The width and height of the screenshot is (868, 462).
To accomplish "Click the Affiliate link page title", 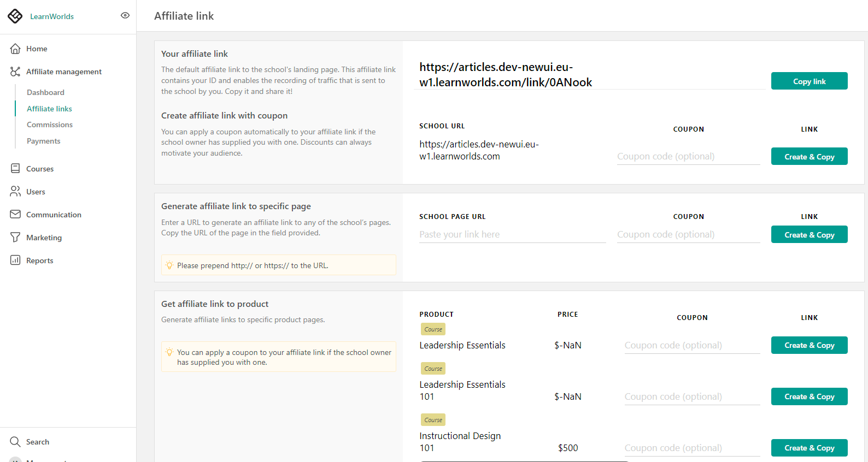I will (x=184, y=16).
